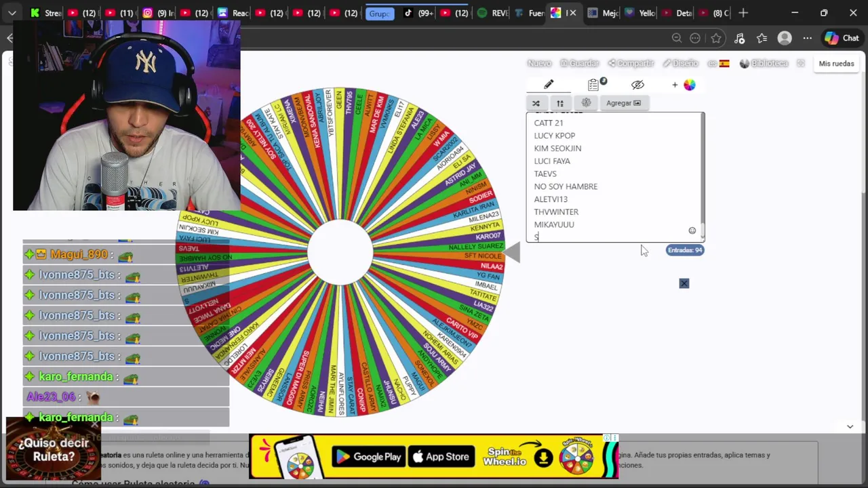The image size is (868, 488).
Task: Toggle fullscreen icon beside Biblioteca
Action: [x=801, y=64]
